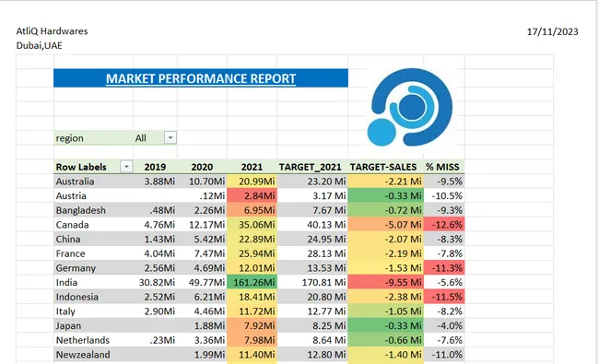Select Japan's -0.33 Mi target-sales cell
The width and height of the screenshot is (599, 364).
point(386,326)
